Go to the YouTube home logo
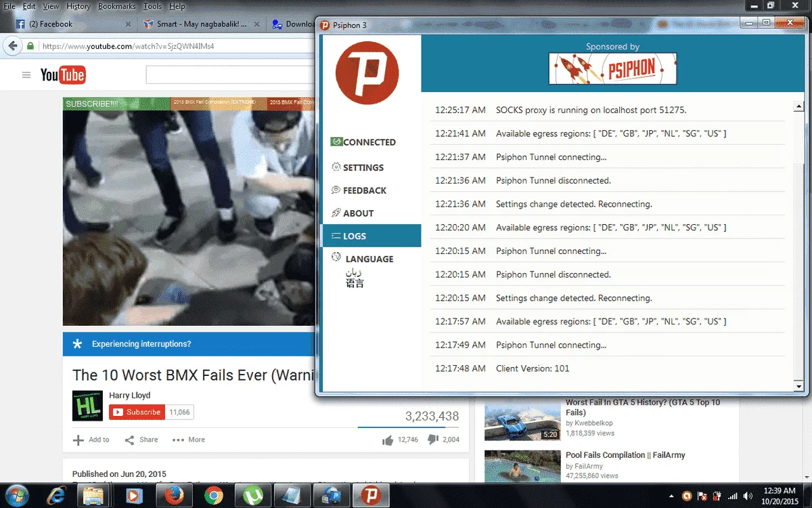The height and width of the screenshot is (508, 812). [x=63, y=75]
